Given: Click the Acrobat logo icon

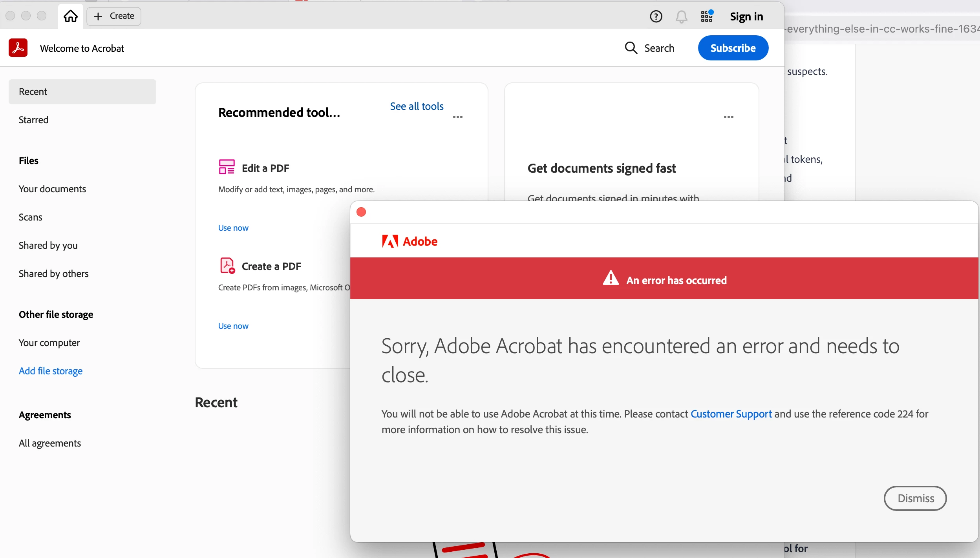Looking at the screenshot, I should (18, 48).
